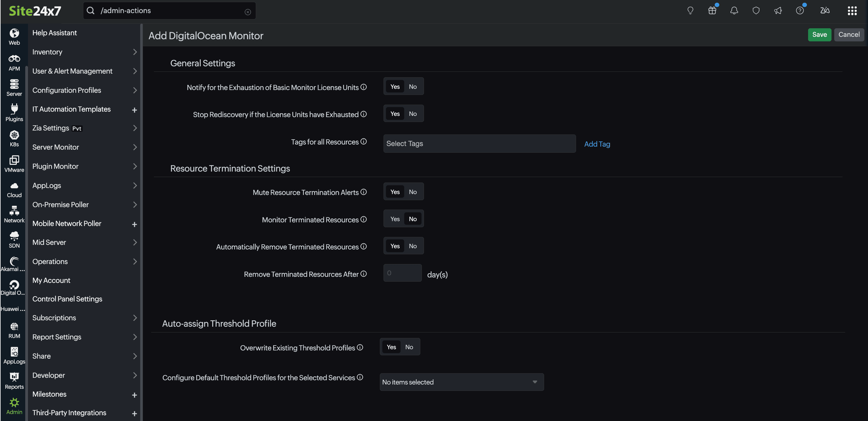
Task: Disable Mute Resource Termination Alerts
Action: 412,191
